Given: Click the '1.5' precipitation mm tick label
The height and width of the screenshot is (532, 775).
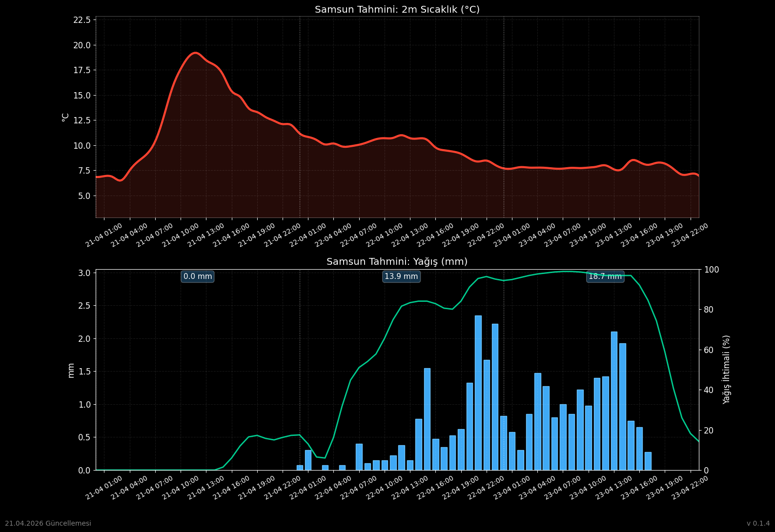Looking at the screenshot, I should pyautogui.click(x=84, y=372).
